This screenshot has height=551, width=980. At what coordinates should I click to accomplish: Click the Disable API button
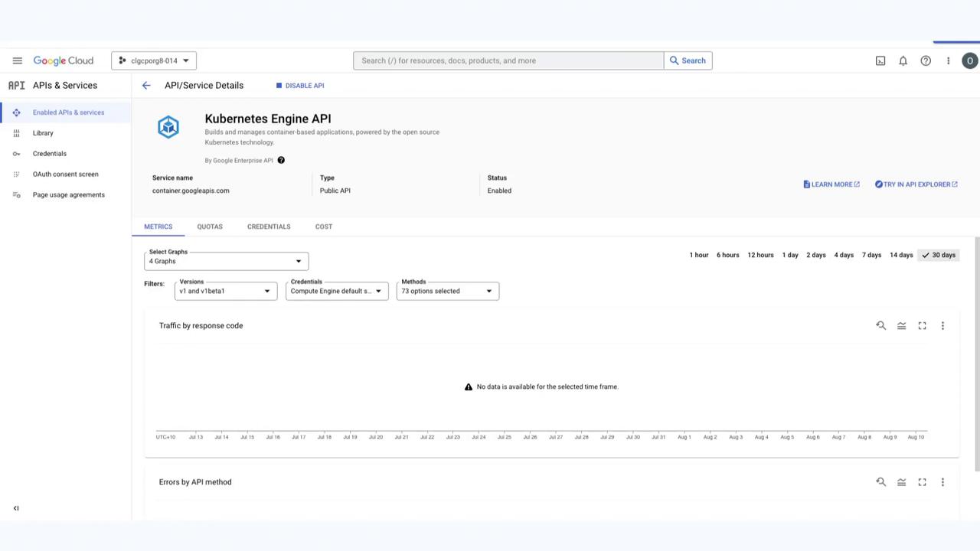tap(300, 86)
